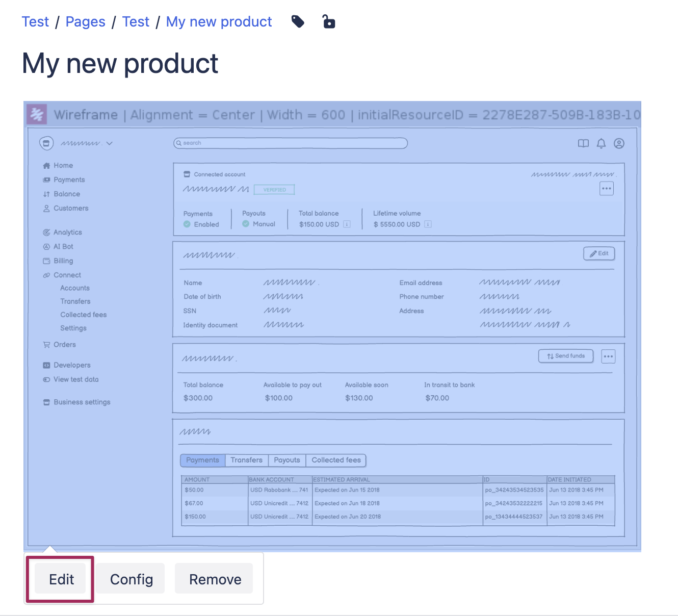Go to the first Test breadcrumb link
Viewport: 678px width, 616px height.
(35, 21)
